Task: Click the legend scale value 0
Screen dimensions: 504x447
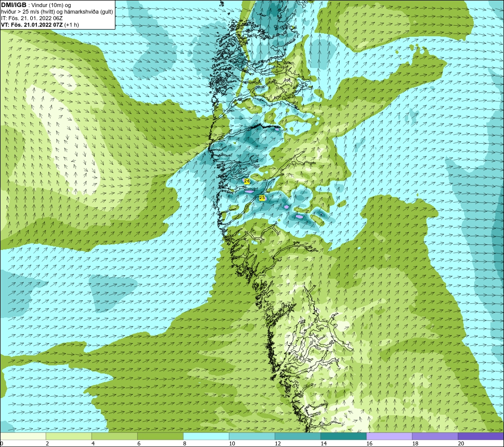Action: 2,443
